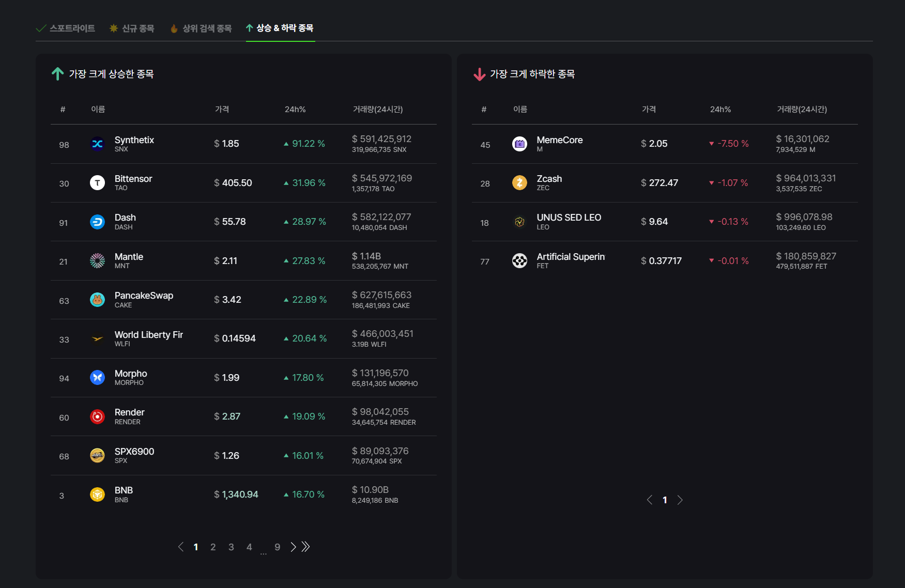Go to page 2 of gainers list
Image resolution: width=905 pixels, height=588 pixels.
click(x=213, y=547)
